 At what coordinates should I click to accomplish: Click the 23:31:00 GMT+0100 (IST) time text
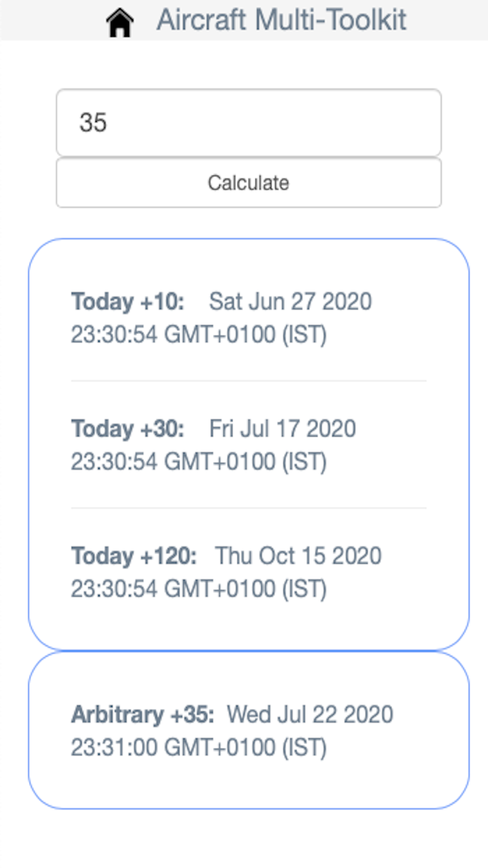click(x=199, y=748)
